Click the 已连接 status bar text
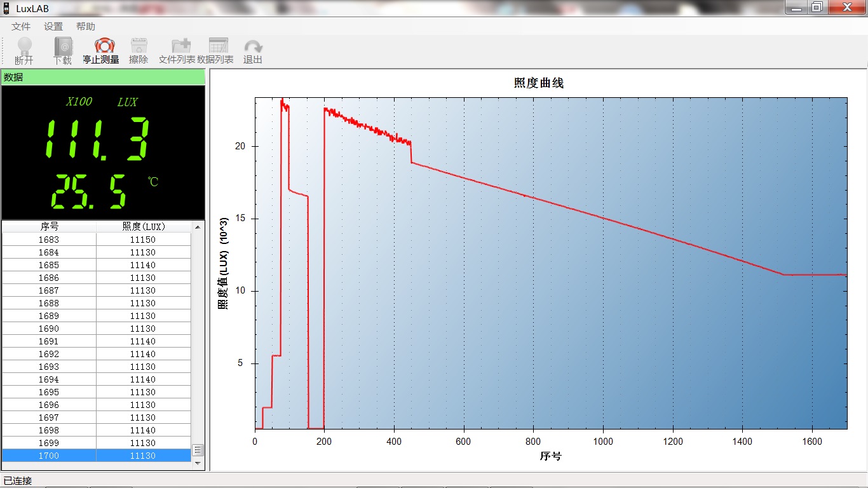 18,481
